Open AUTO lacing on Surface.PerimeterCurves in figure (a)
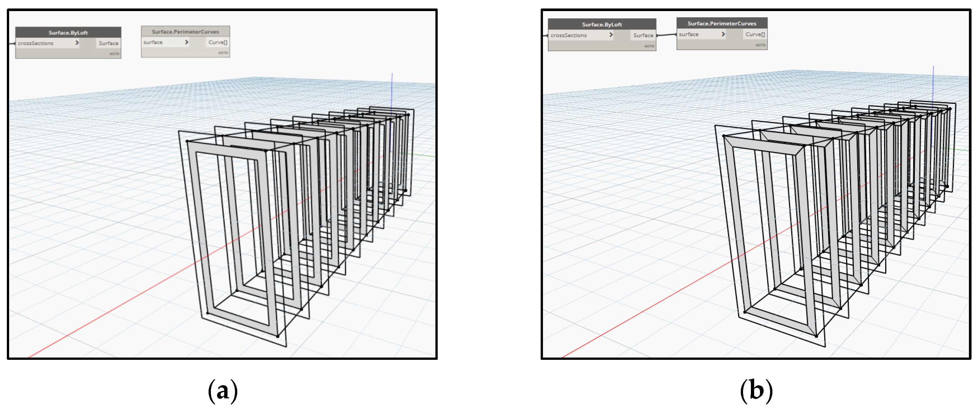The height and width of the screenshot is (413, 980). (x=223, y=53)
